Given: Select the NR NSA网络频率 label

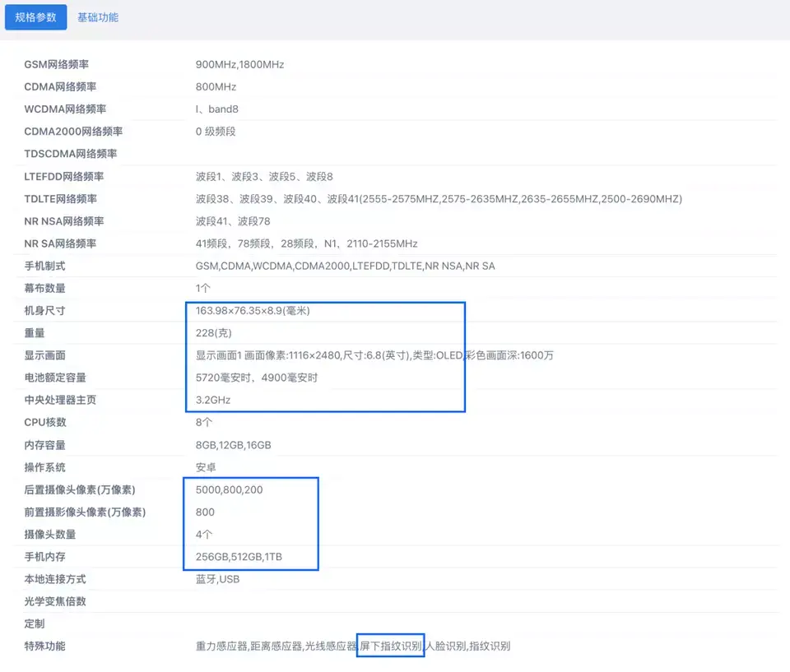Looking at the screenshot, I should [64, 221].
